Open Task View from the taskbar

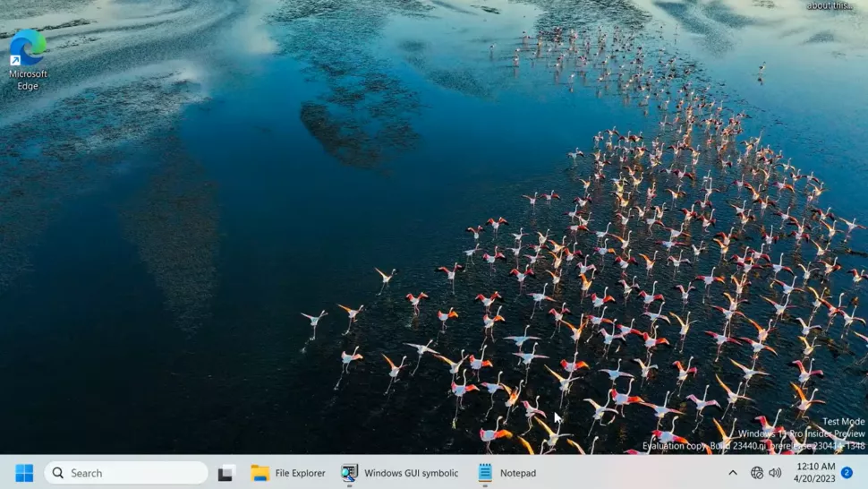[226, 473]
